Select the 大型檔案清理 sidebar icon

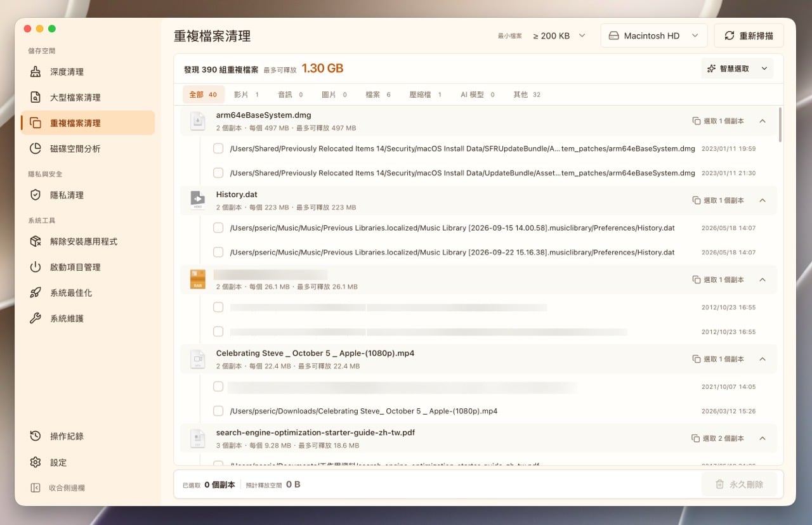pos(36,97)
